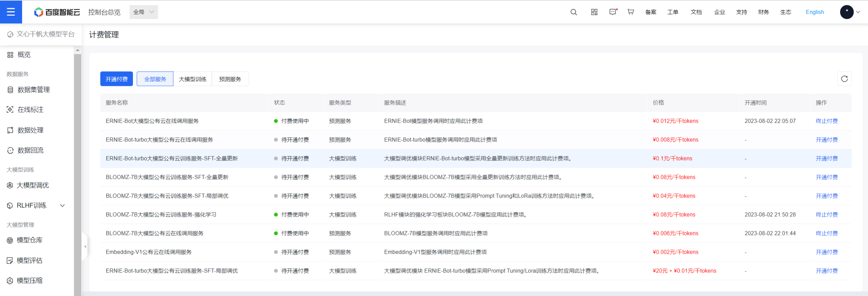
Task: Expand the account menu chevron
Action: (858, 12)
